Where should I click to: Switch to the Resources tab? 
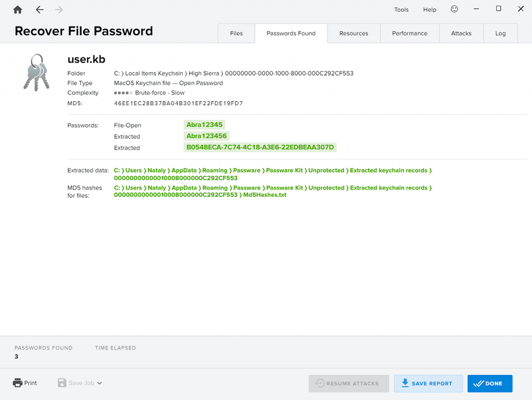(354, 33)
